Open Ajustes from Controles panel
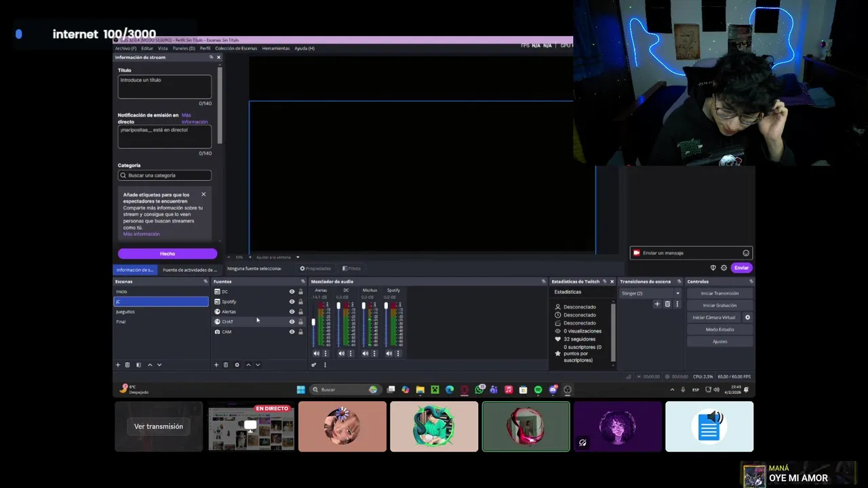The width and height of the screenshot is (868, 488). pos(719,342)
